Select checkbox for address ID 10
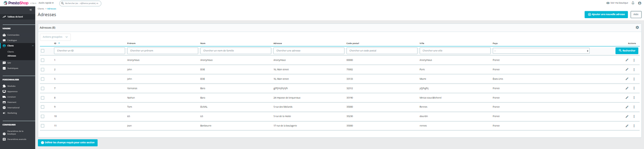 (x=43, y=116)
